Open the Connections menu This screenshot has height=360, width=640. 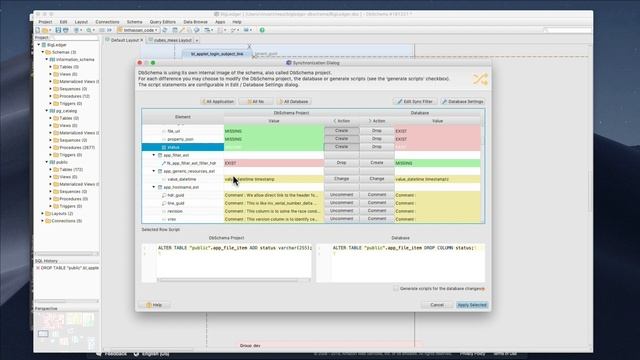(107, 22)
